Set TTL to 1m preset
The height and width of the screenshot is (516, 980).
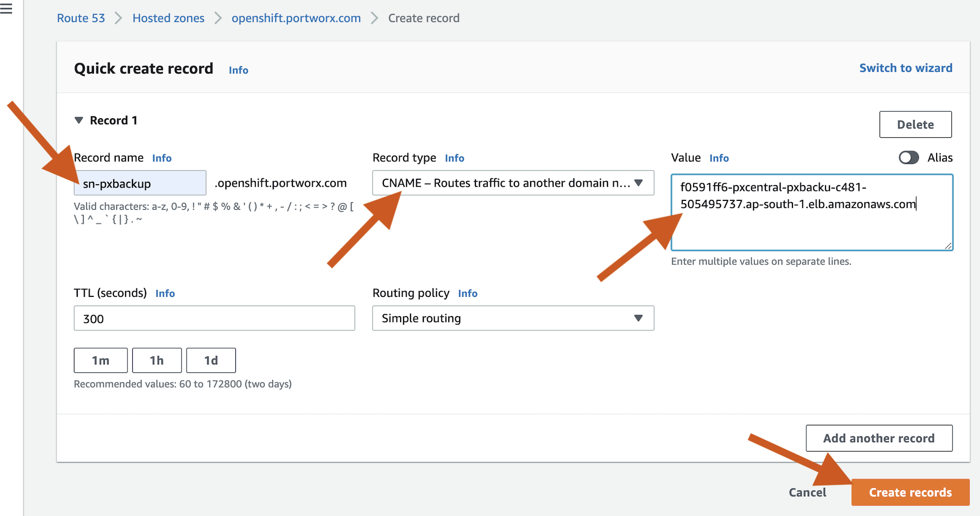100,360
